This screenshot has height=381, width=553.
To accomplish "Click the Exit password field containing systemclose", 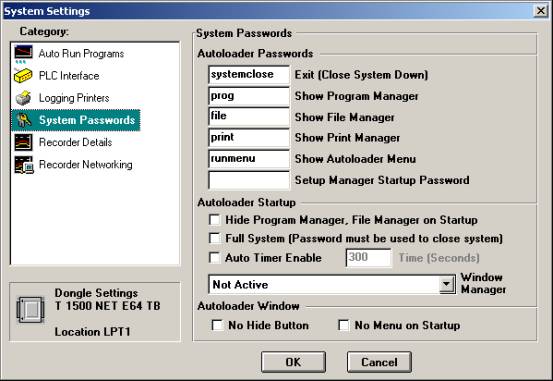I will tap(249, 74).
